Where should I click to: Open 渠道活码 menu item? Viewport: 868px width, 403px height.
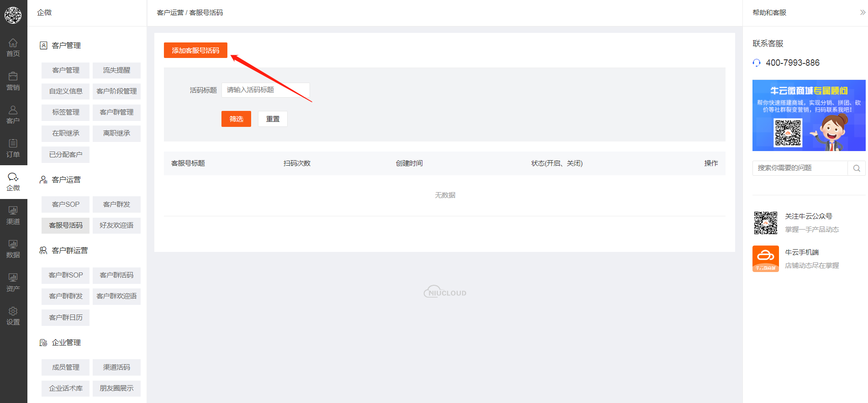116,367
